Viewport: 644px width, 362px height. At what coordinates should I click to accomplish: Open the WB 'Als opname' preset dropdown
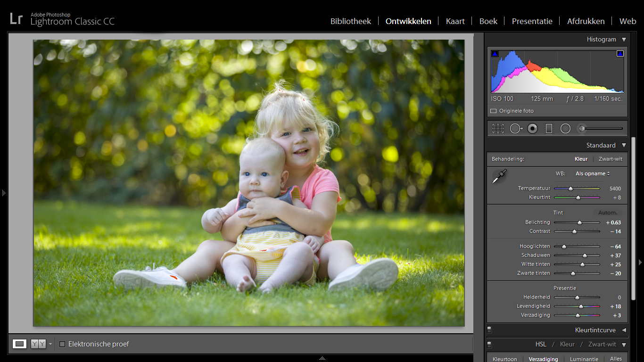coord(593,174)
